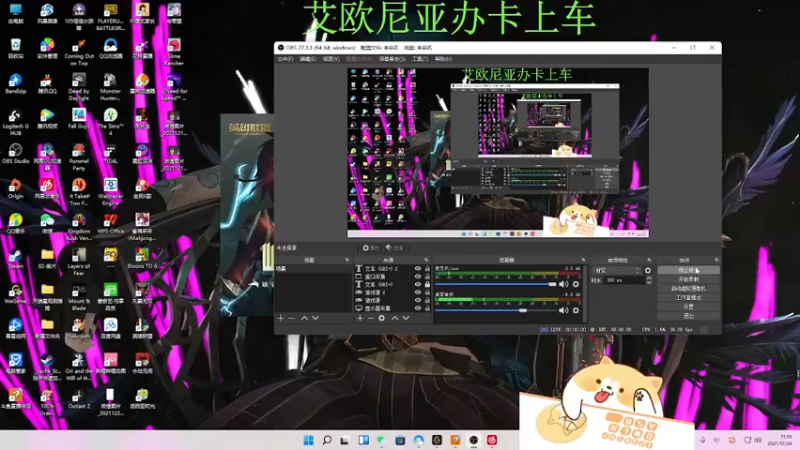The width and height of the screenshot is (800, 450).
Task: Toggle visibility eye of 文本 (GDI+) 2 source
Action: (418, 268)
